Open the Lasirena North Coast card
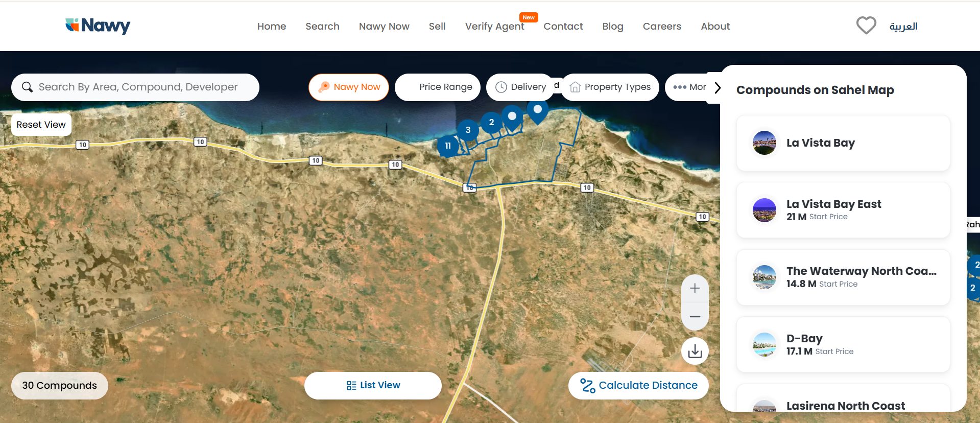 843,399
